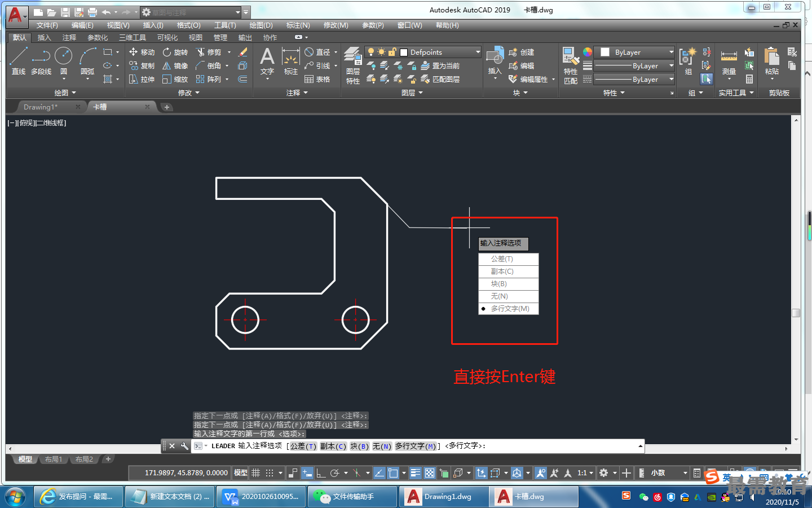The width and height of the screenshot is (812, 508).
Task: Open the 标注(N) menu
Action: point(298,25)
